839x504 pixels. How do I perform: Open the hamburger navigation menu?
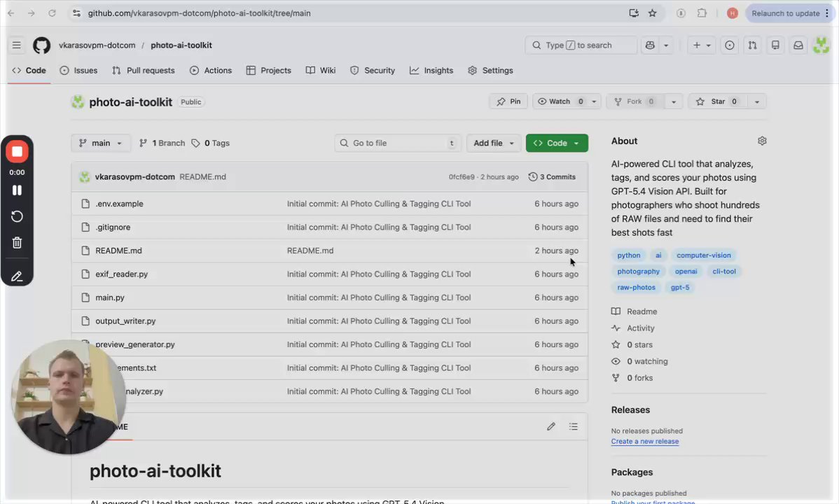pos(16,45)
